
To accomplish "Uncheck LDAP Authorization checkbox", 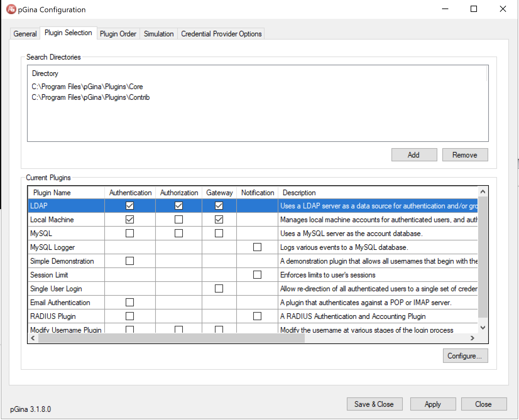I will (x=179, y=206).
